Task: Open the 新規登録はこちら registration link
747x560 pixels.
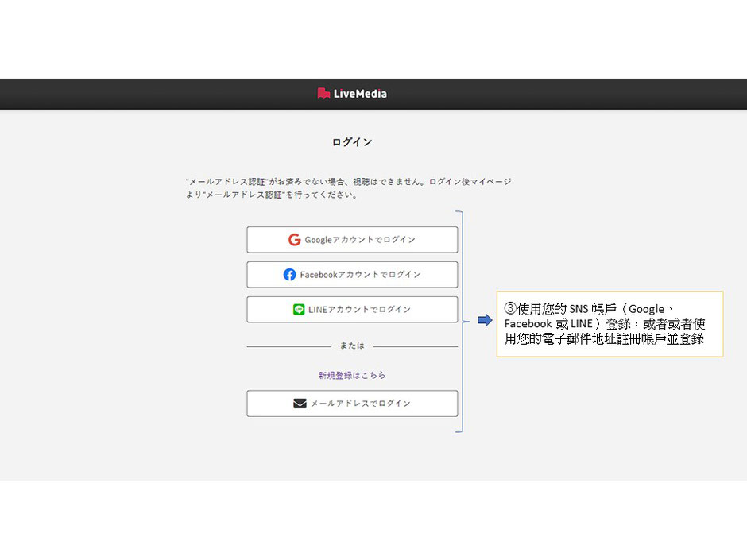Action: click(x=352, y=375)
